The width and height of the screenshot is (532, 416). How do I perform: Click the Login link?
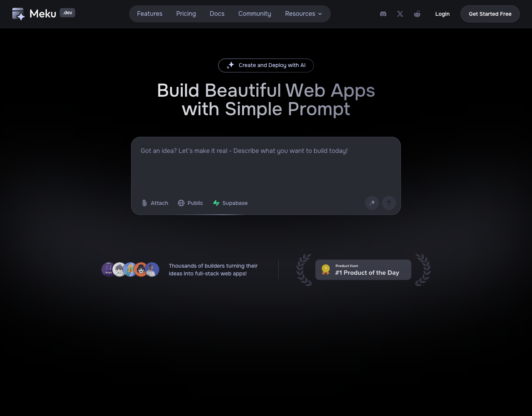442,14
